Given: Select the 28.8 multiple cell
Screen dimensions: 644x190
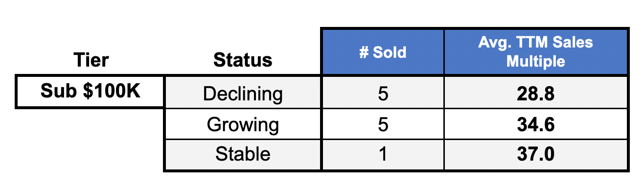Looking at the screenshot, I should 535,93.
